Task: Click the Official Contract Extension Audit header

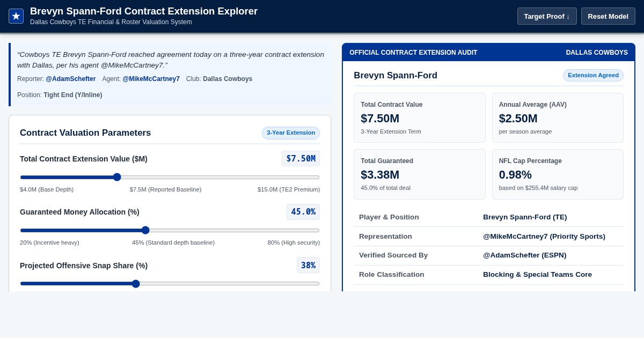Action: (413, 53)
